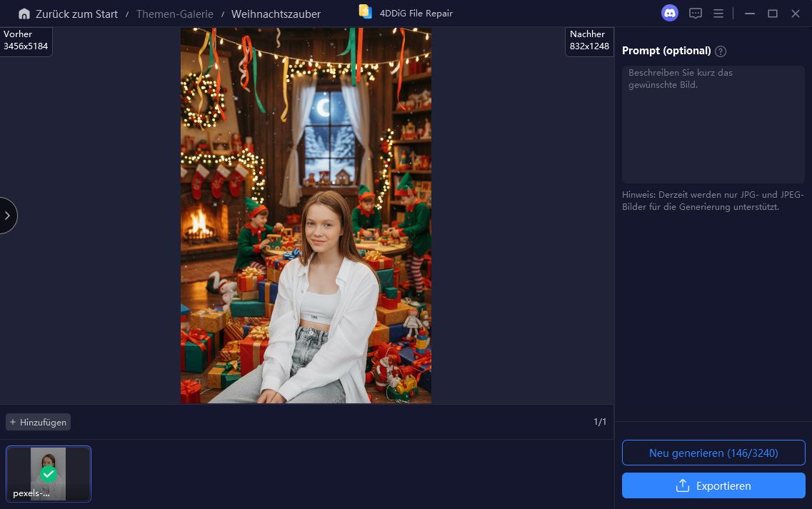
Task: Open the hamburger menu icon
Action: [718, 13]
